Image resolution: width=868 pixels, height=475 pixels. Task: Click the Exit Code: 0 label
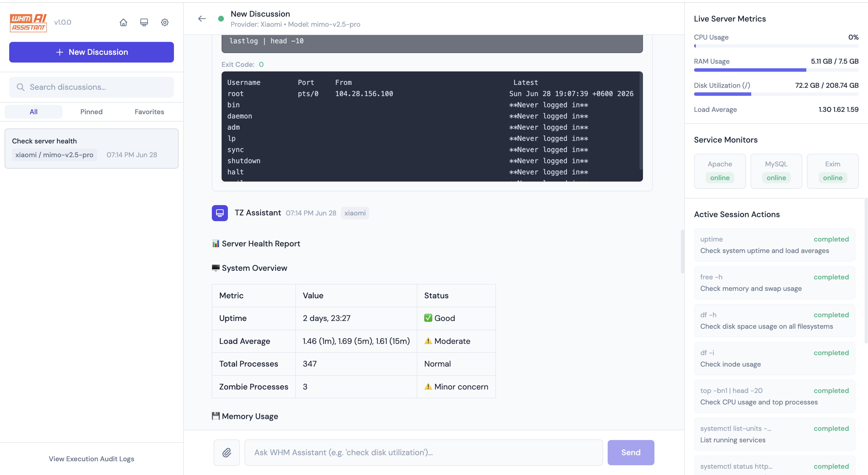click(243, 64)
